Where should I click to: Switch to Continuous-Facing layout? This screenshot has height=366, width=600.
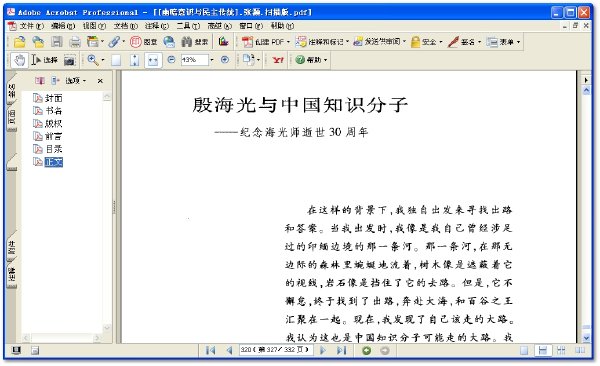pyautogui.click(x=561, y=350)
